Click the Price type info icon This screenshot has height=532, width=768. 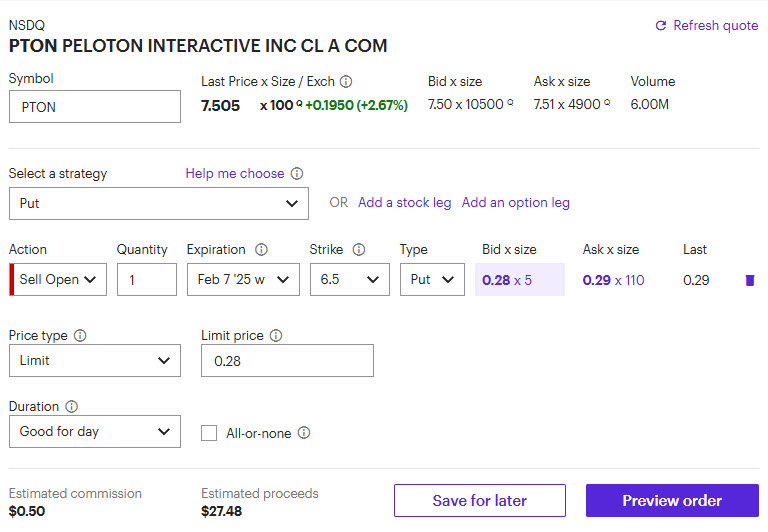click(x=80, y=336)
